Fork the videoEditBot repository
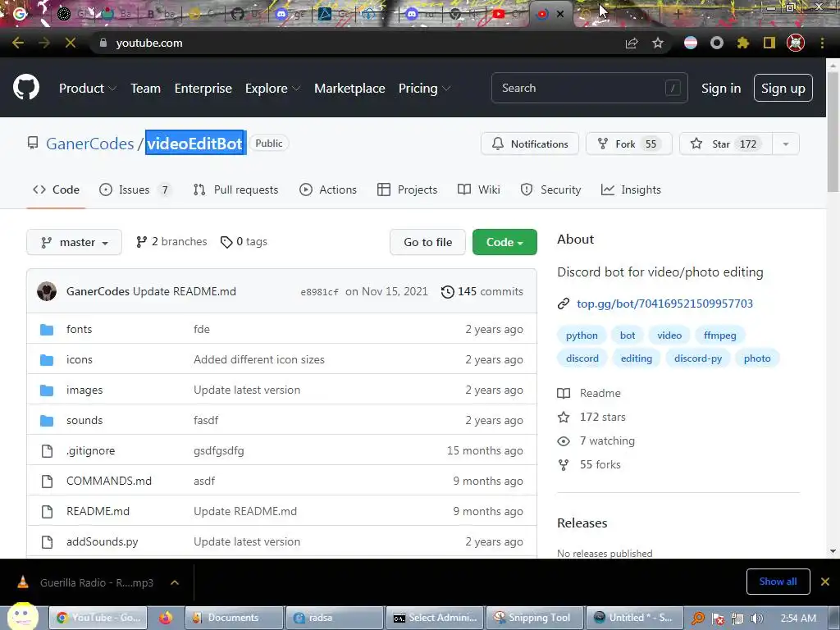 [x=629, y=144]
